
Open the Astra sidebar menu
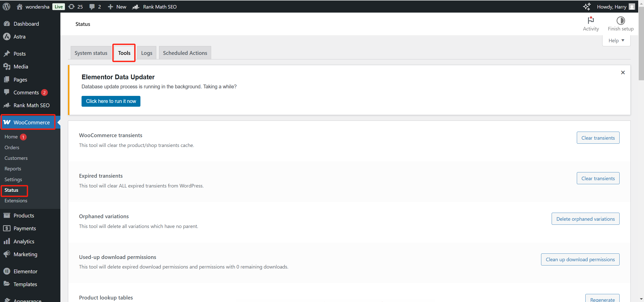19,37
